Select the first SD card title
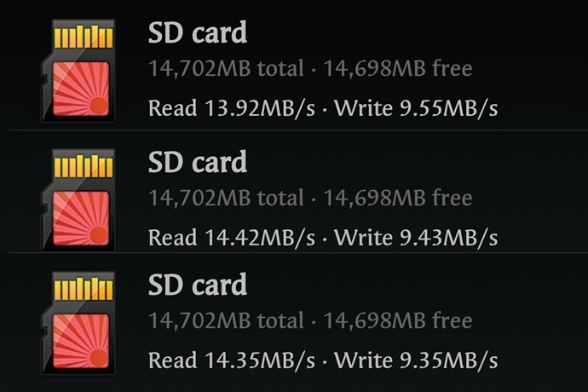 pos(198,32)
